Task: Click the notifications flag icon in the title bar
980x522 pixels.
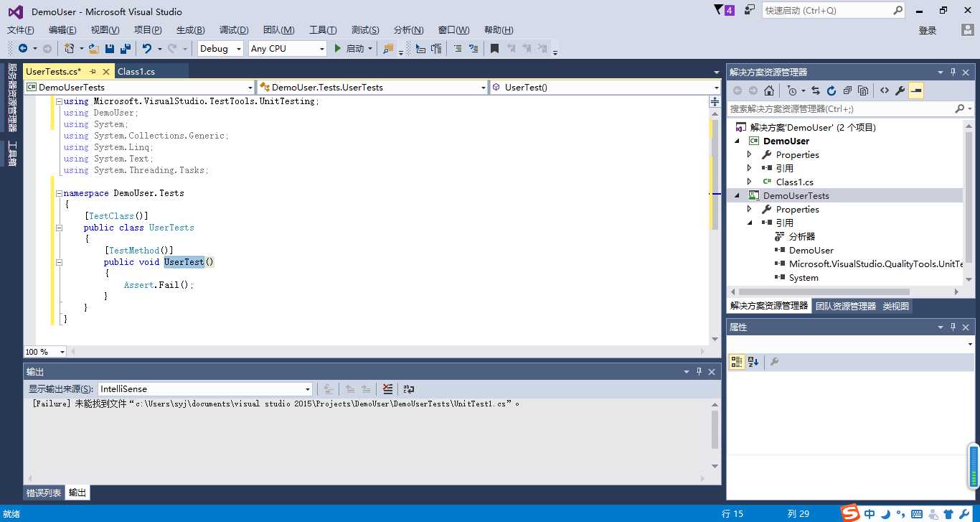Action: (x=725, y=10)
